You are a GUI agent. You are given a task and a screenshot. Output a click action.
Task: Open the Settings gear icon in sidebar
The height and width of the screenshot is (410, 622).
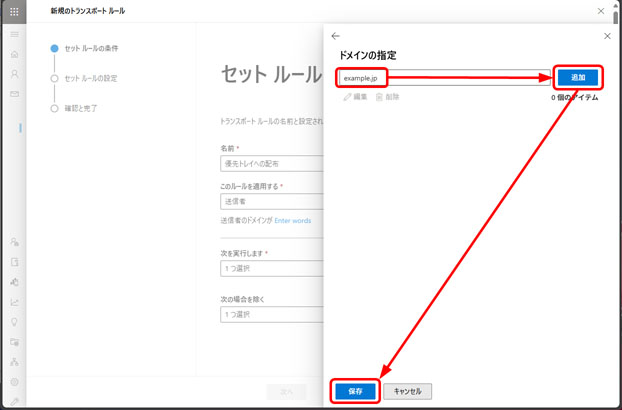point(15,382)
